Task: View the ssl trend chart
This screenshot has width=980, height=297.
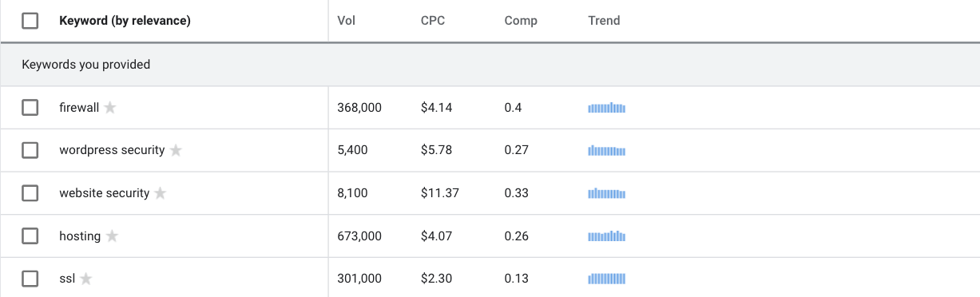Action: click(606, 279)
